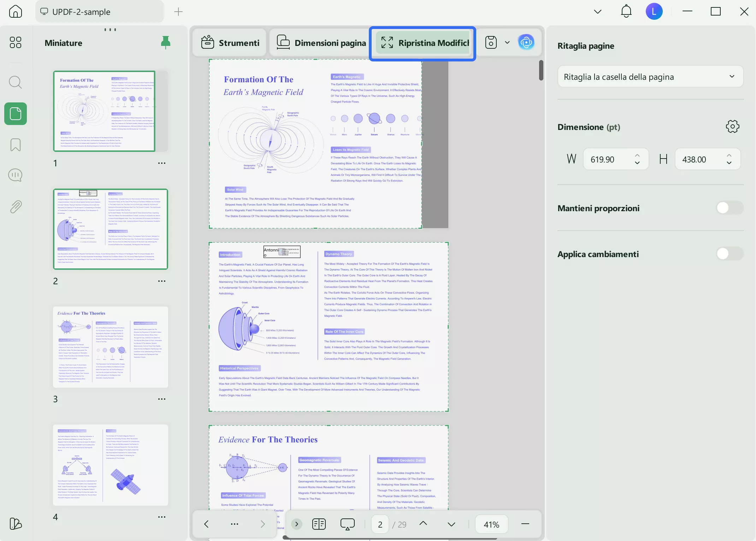
Task: Click the pin icon in Miniature panel
Action: [165, 42]
